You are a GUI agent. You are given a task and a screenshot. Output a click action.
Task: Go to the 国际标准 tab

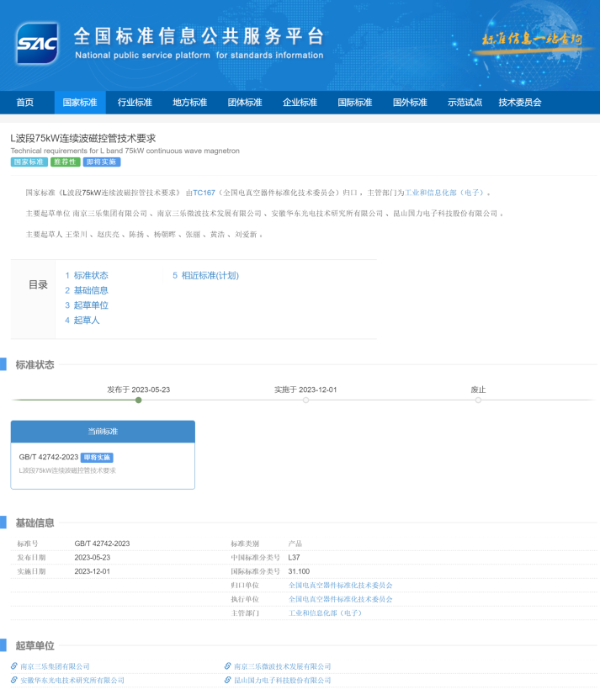pos(354,103)
